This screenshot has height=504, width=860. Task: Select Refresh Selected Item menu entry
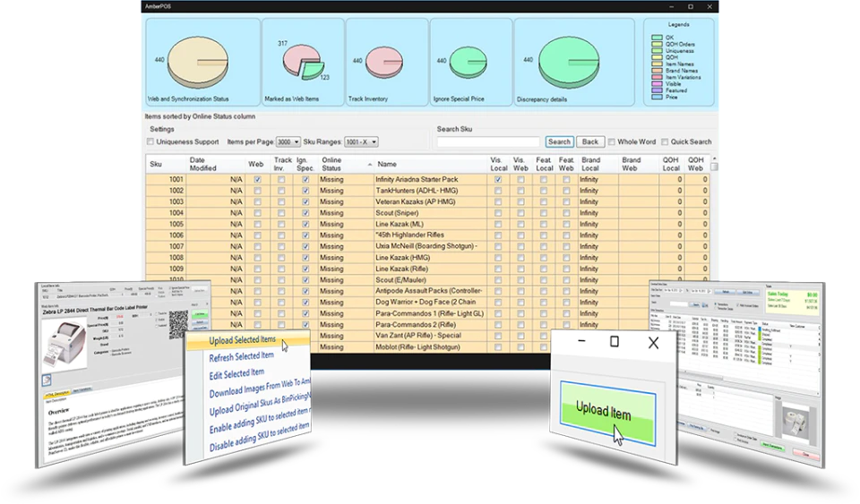pos(241,356)
